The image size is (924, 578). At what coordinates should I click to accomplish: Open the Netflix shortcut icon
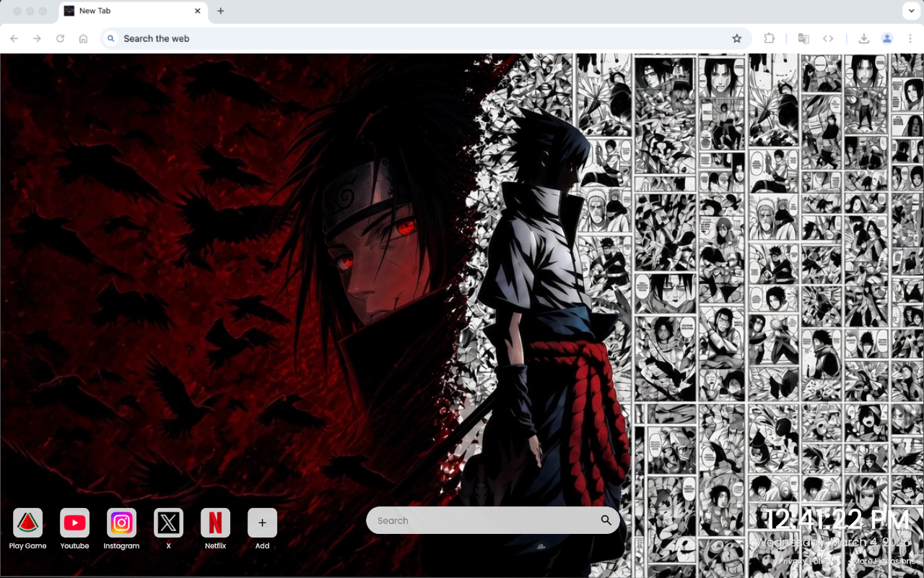[x=215, y=522]
